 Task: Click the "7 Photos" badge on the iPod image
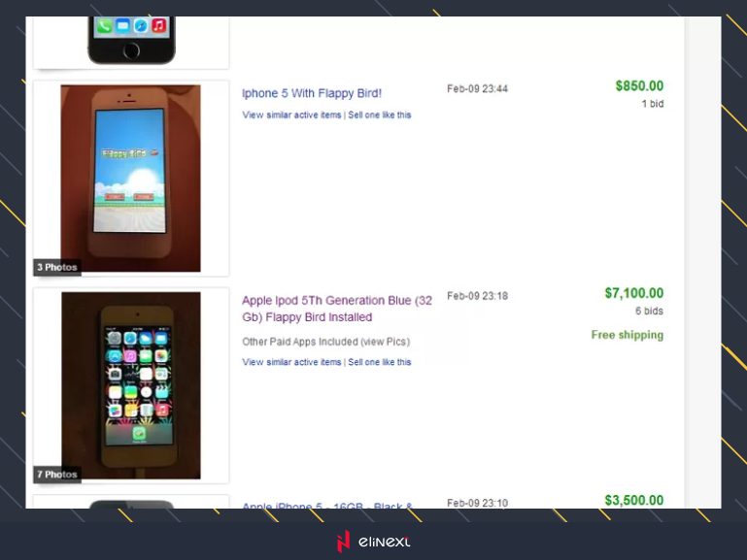(57, 475)
